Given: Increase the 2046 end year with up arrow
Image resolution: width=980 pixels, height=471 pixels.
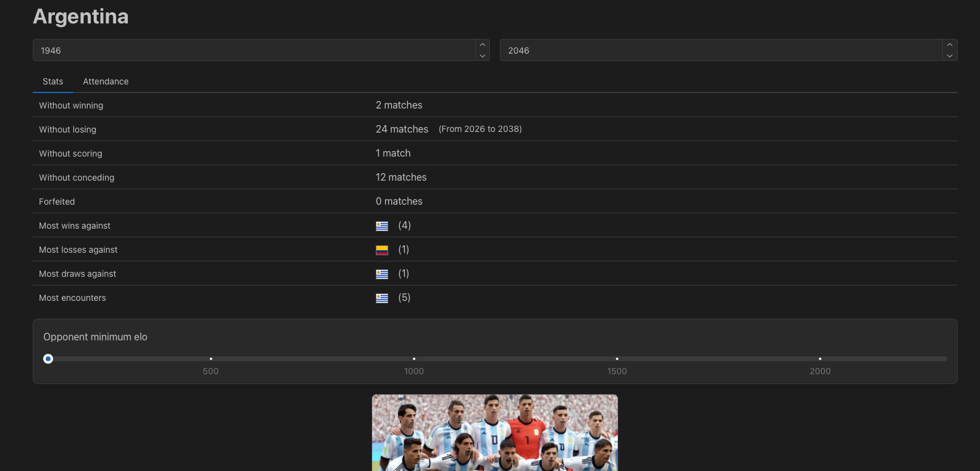Looking at the screenshot, I should point(950,45).
